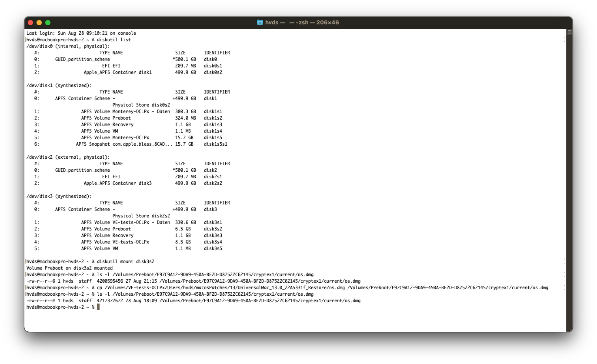Click the folder proxy icon in the title bar

click(260, 23)
